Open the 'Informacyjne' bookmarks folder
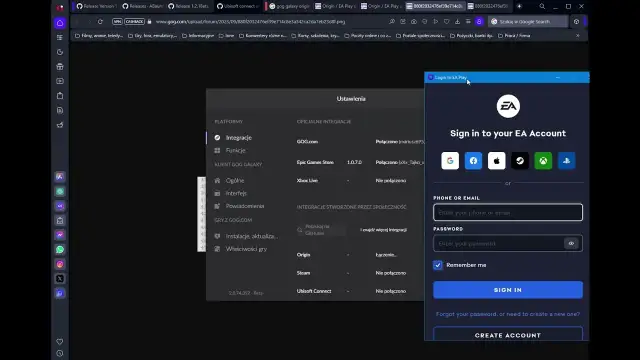 pos(198,36)
